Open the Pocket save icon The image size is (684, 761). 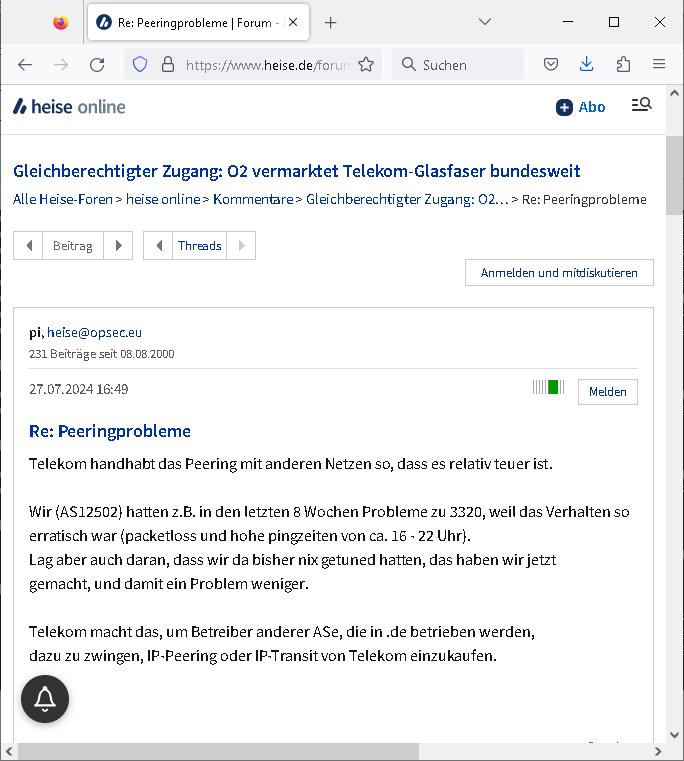coord(551,64)
